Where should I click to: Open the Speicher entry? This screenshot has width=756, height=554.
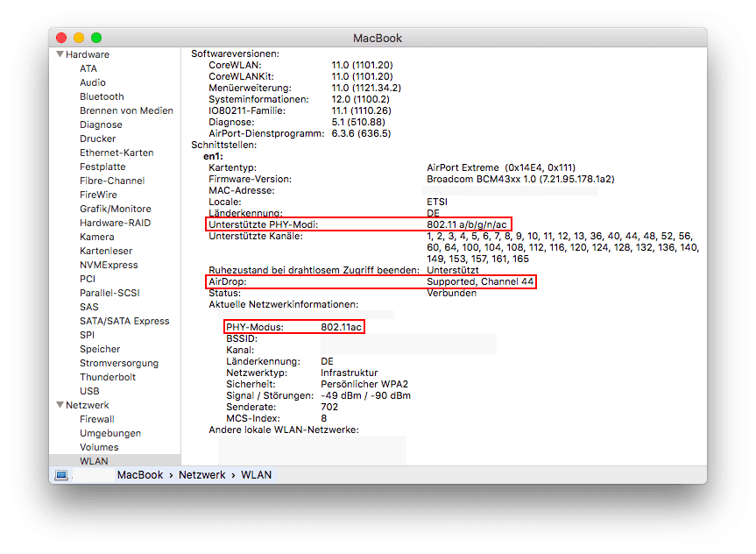[100, 348]
